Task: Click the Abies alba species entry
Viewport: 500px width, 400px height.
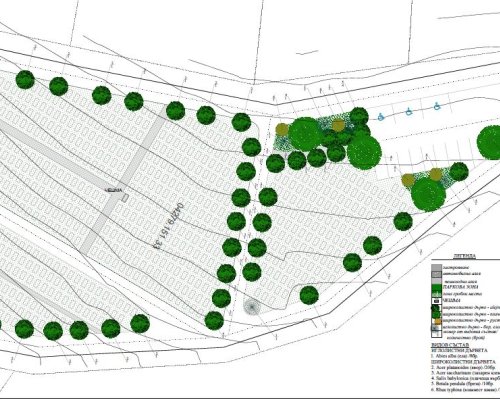Action: pyautogui.click(x=454, y=356)
